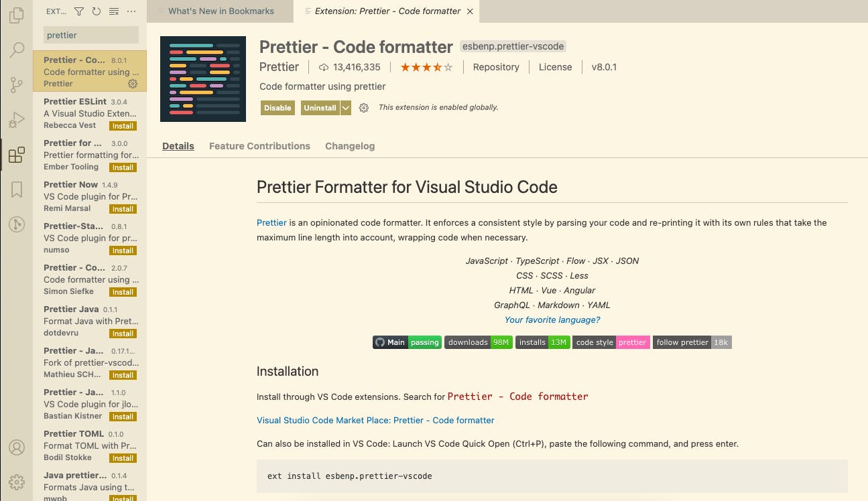Open the Run and Debug view
Viewport: 868px width, 501px height.
[17, 120]
